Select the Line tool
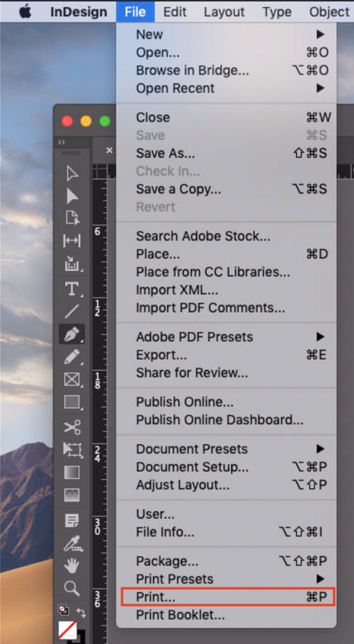This screenshot has width=354, height=644. [72, 311]
